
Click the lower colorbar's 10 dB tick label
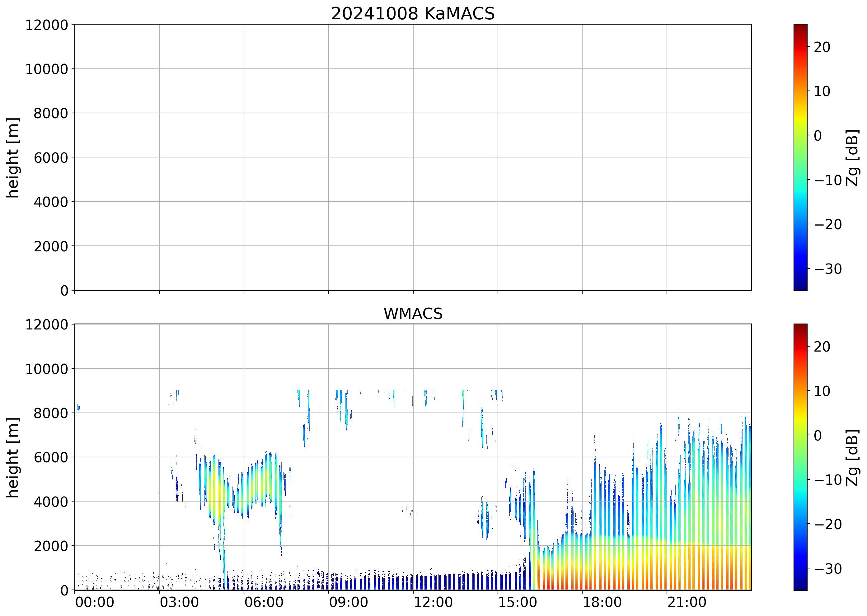pos(822,391)
